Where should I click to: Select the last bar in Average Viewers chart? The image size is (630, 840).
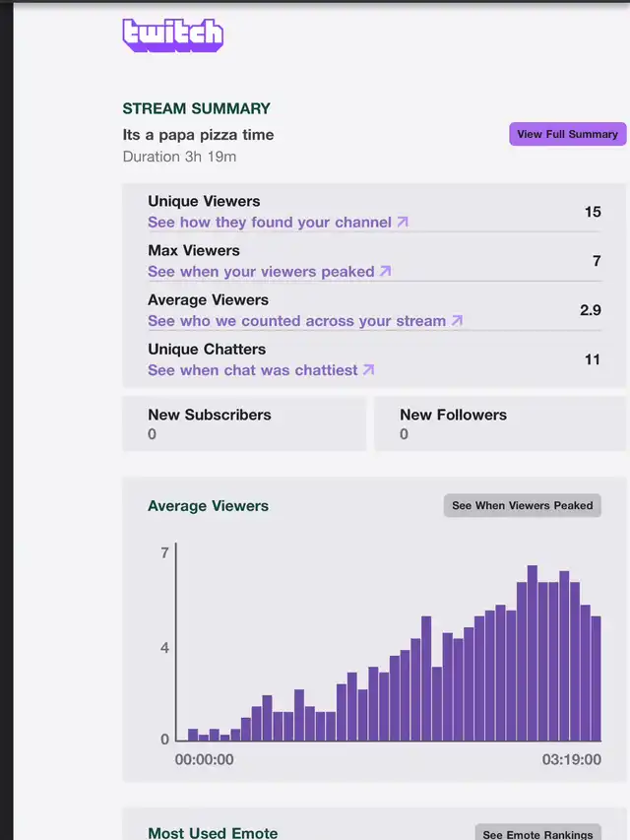596,678
